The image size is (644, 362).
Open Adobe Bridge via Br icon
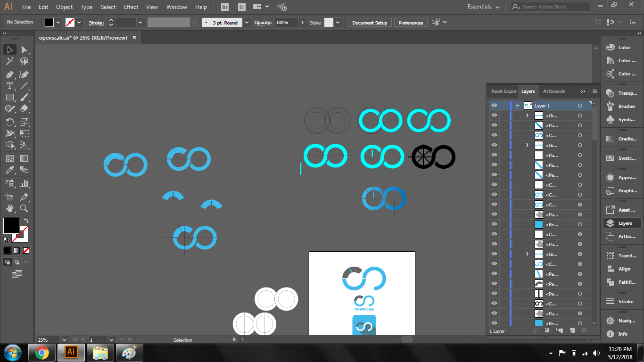(x=225, y=7)
